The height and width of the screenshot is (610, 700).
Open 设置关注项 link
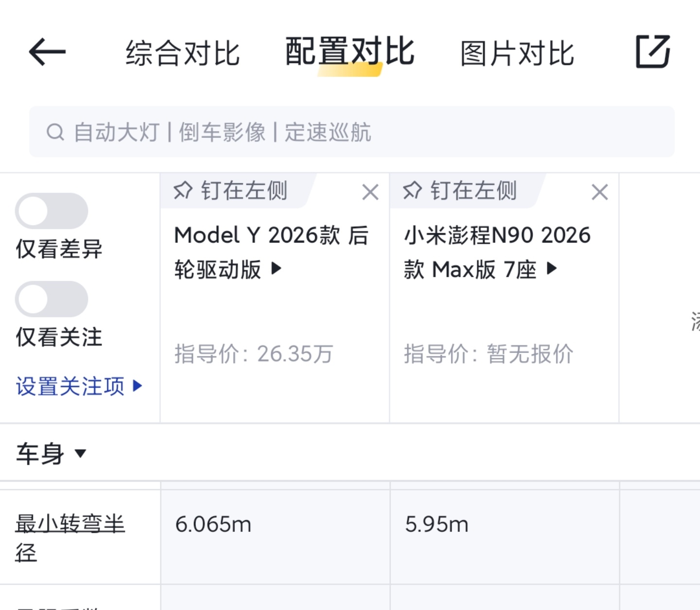79,386
